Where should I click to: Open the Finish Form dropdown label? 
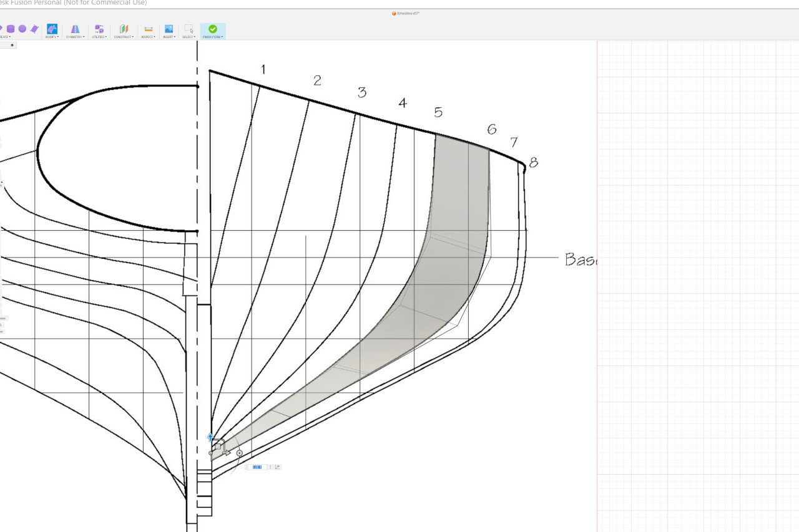213,37
